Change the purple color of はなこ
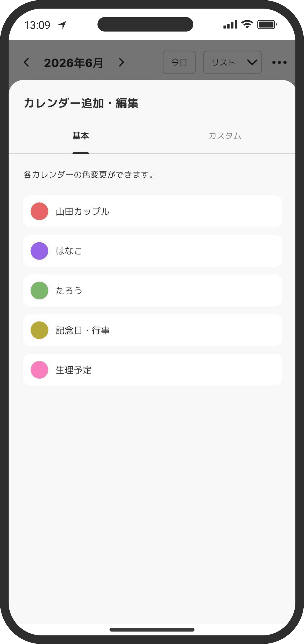This screenshot has height=644, width=304. [39, 251]
